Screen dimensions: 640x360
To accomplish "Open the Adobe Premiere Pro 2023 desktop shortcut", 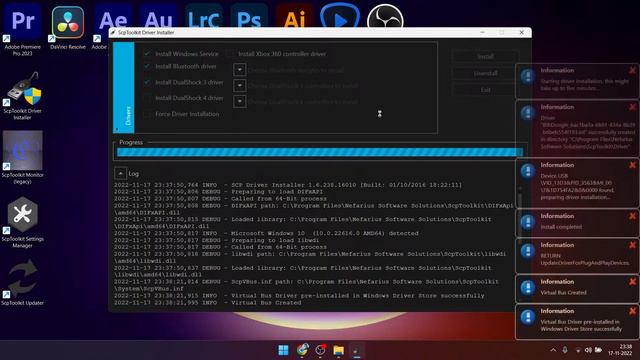I will point(22,29).
